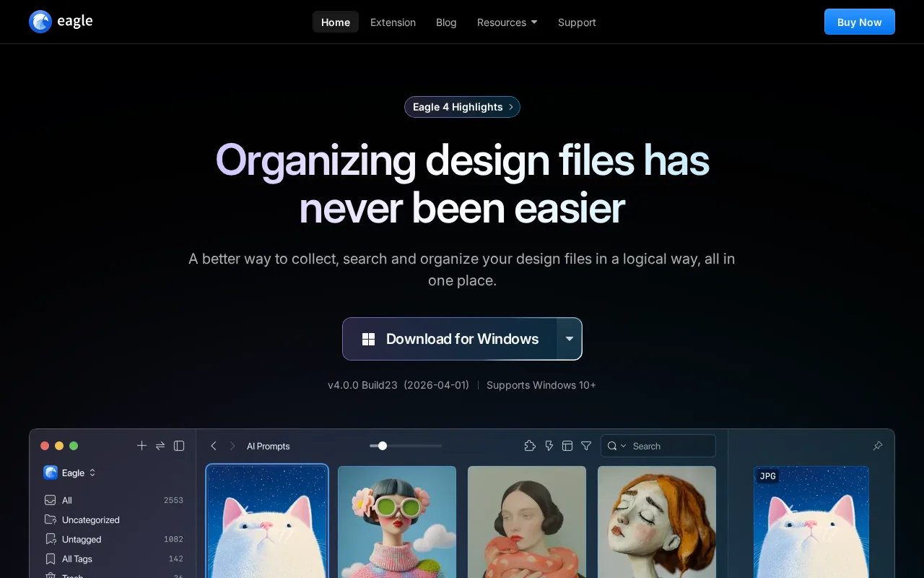
Task: Click the All inbox icon
Action: pos(50,500)
